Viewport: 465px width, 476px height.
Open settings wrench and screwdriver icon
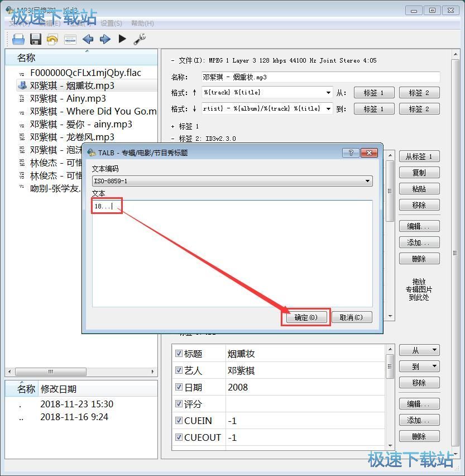[140, 39]
